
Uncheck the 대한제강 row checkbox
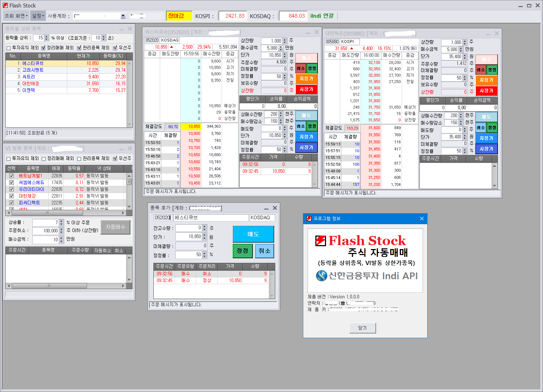pos(11,196)
